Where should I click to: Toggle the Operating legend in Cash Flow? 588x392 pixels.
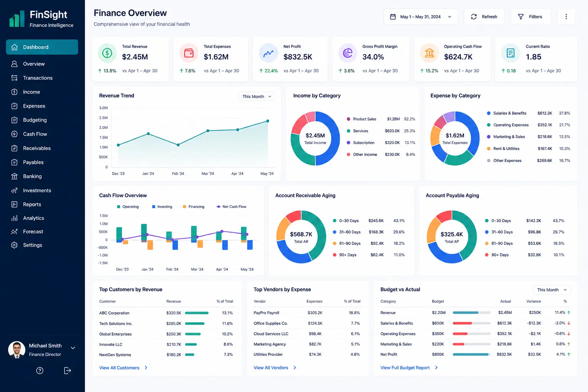tap(128, 207)
